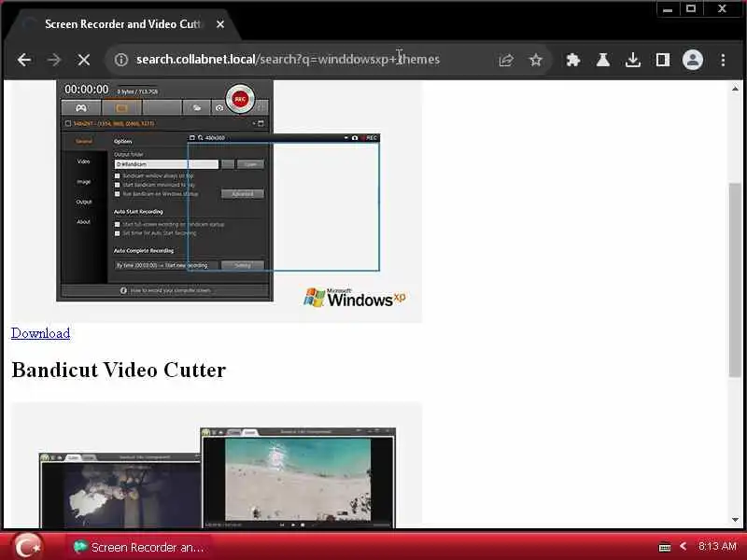This screenshot has width=747, height=560.
Task: Open Chrome Labs flask icon
Action: click(x=603, y=60)
